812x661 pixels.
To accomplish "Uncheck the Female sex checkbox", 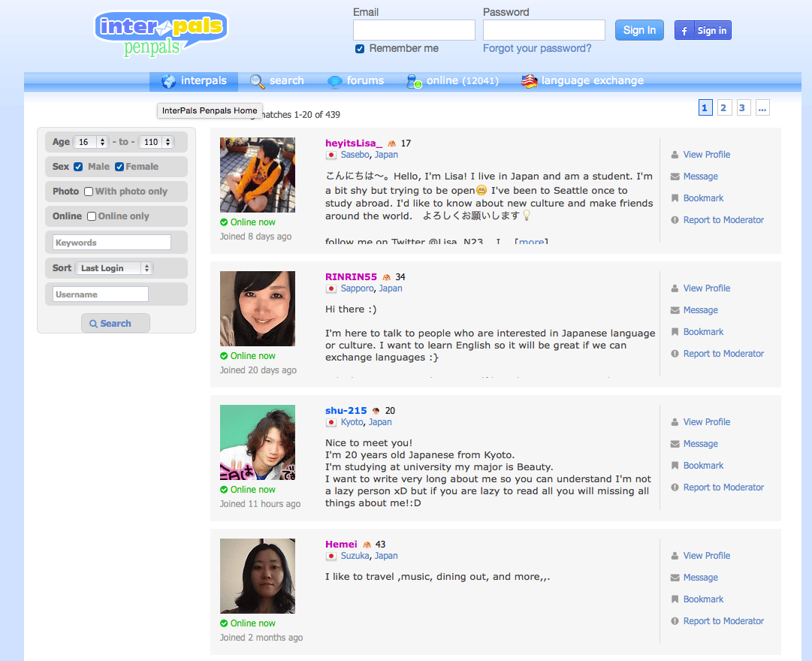I will (x=119, y=167).
